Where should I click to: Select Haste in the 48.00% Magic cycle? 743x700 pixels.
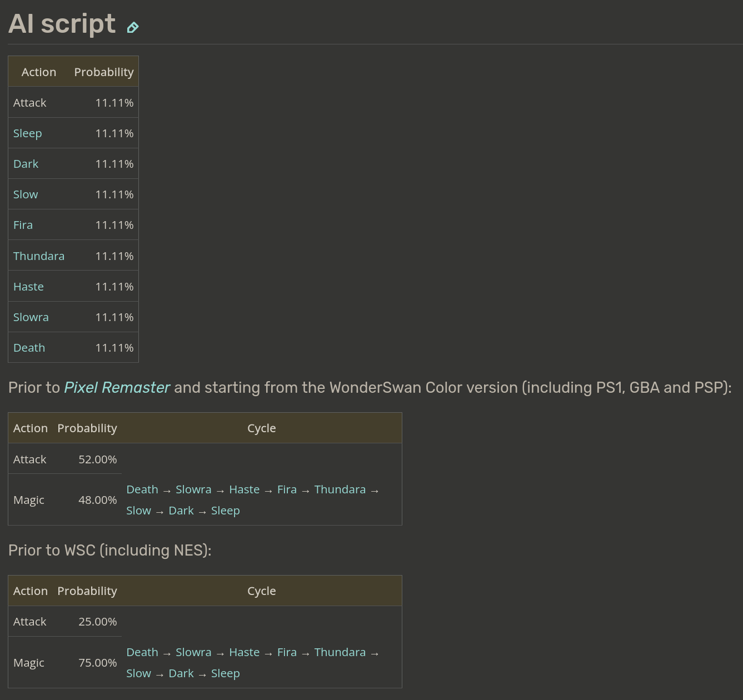(245, 489)
